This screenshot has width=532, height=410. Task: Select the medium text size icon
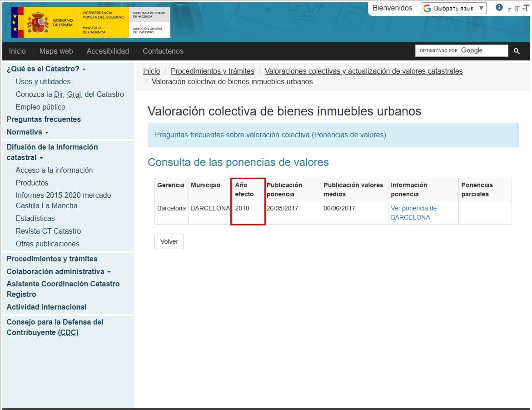coord(517,9)
